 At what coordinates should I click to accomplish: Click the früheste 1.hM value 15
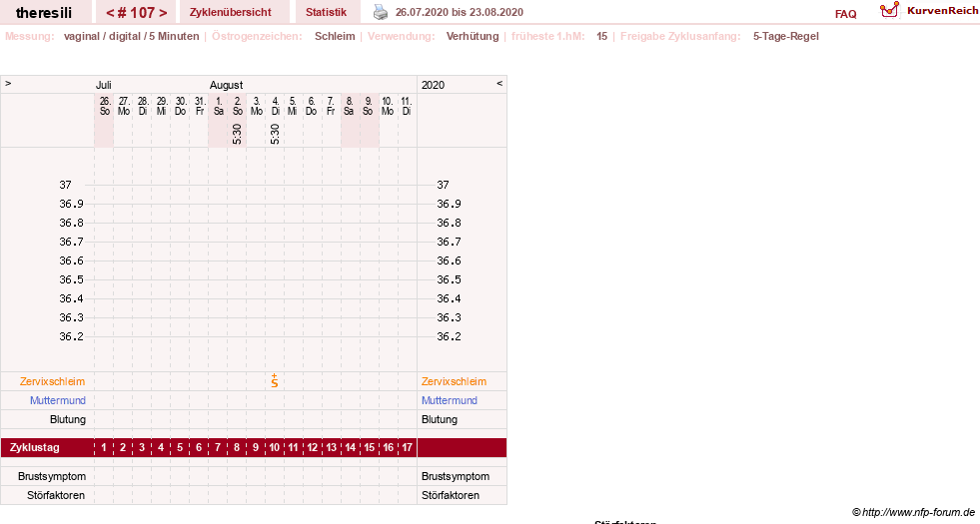601,36
